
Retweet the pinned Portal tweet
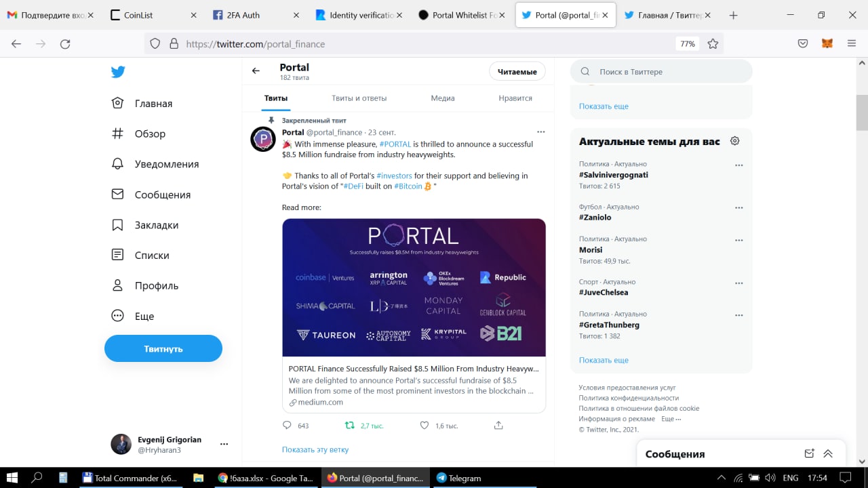pos(350,426)
